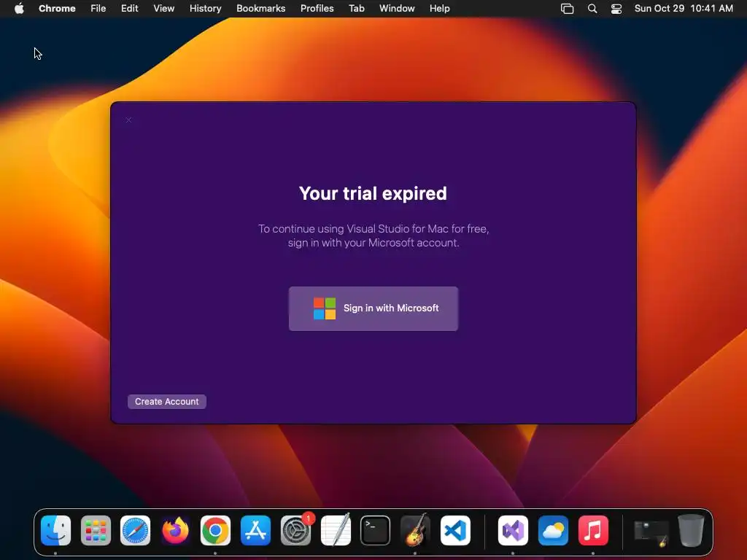Screen dimensions: 747x560
Task: Open the Apple menu
Action: click(x=19, y=8)
